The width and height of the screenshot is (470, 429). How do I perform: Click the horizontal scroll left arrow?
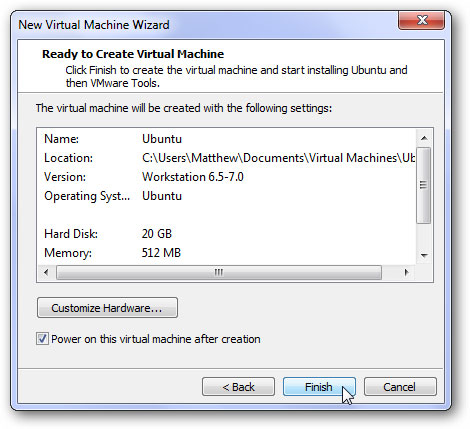point(46,272)
